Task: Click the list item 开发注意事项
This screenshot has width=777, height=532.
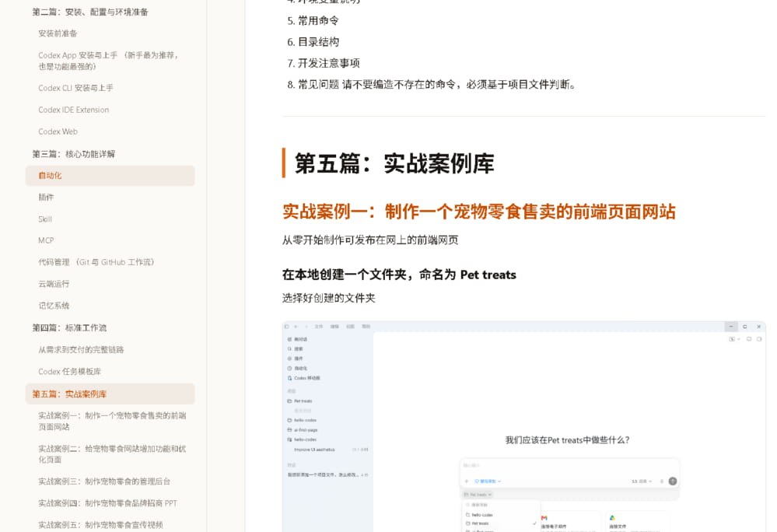Action: point(328,64)
